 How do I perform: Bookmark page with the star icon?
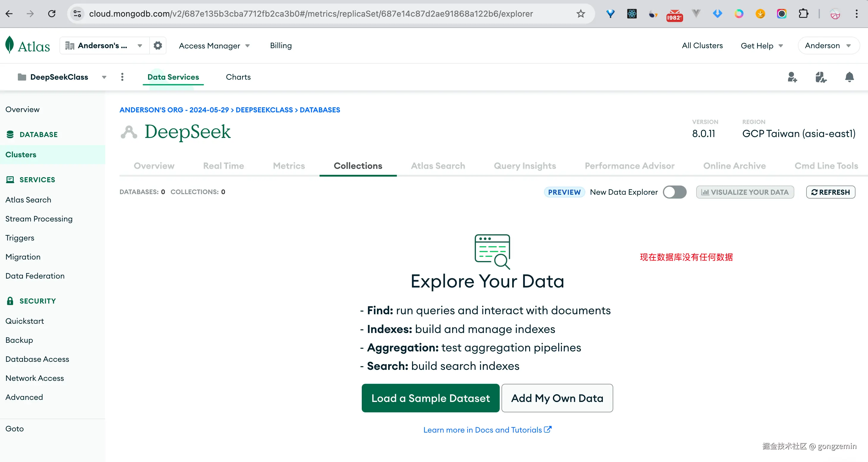pos(581,14)
